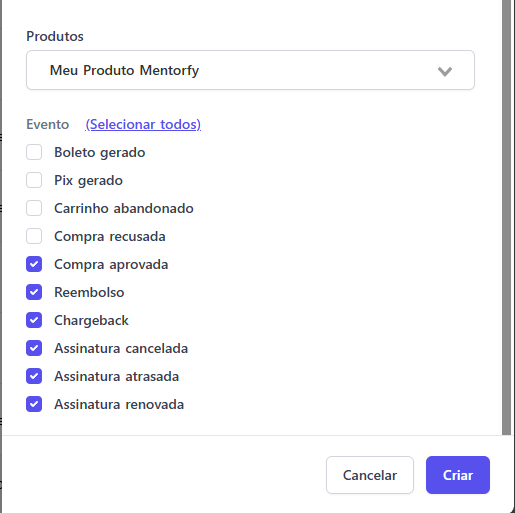Screen dimensions: 515x513
Task: Click the Carrinho abandonado label text
Action: pyautogui.click(x=124, y=208)
